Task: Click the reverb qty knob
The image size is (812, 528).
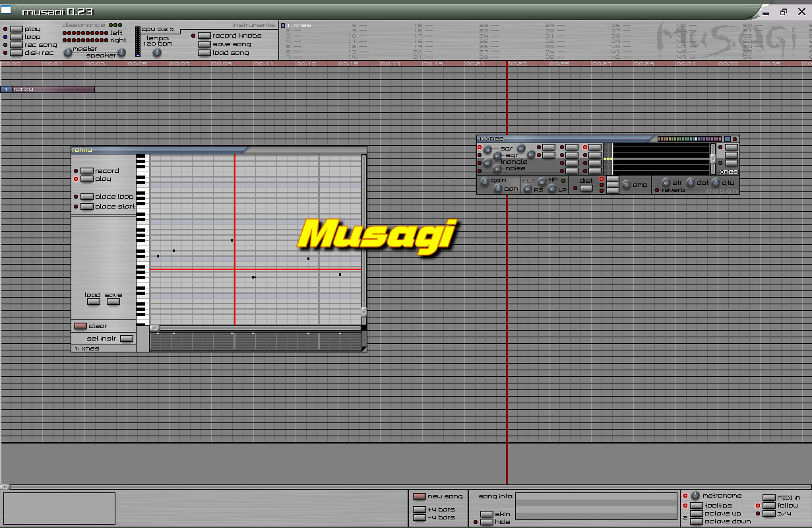Action: (715, 182)
